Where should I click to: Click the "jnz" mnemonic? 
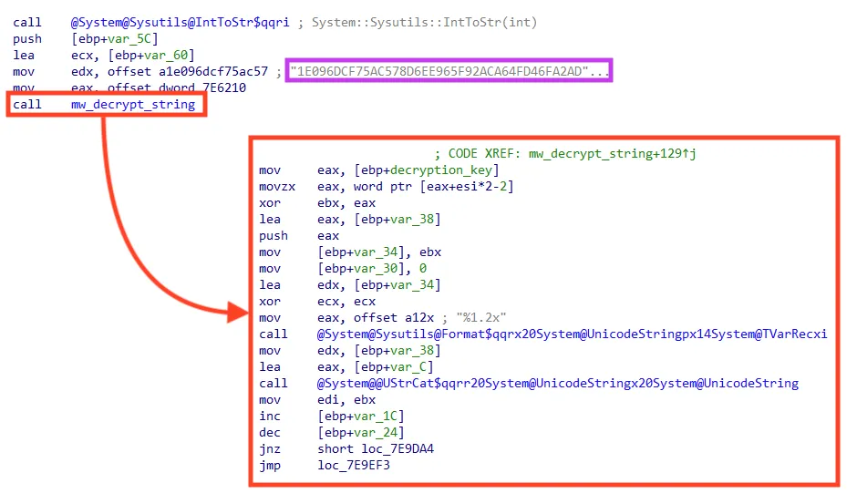click(270, 448)
